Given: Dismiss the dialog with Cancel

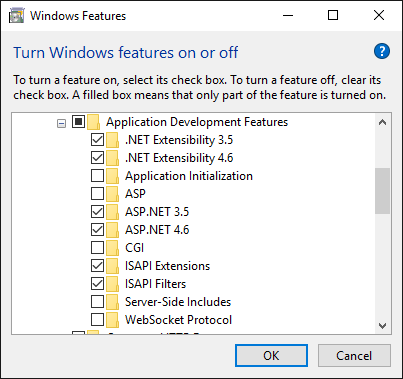Looking at the screenshot, I should (x=354, y=356).
